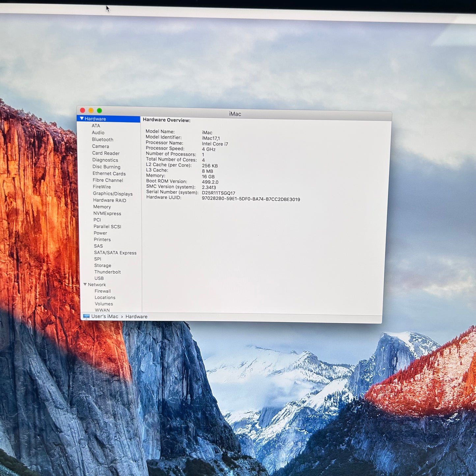Select PCI in the sidebar
Image resolution: width=476 pixels, height=476 pixels.
[x=97, y=220]
